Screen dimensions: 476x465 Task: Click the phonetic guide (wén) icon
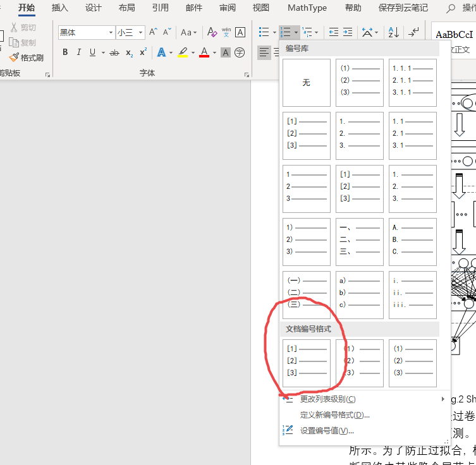click(226, 32)
